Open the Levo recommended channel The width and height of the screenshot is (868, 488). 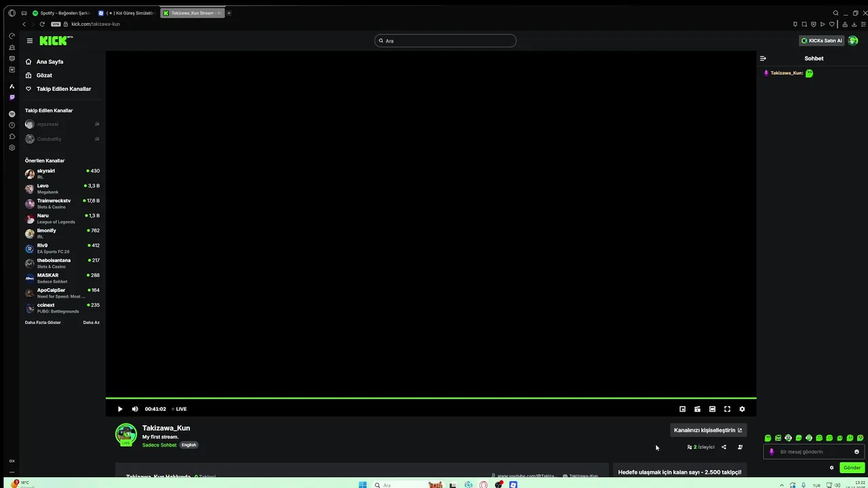pos(62,188)
